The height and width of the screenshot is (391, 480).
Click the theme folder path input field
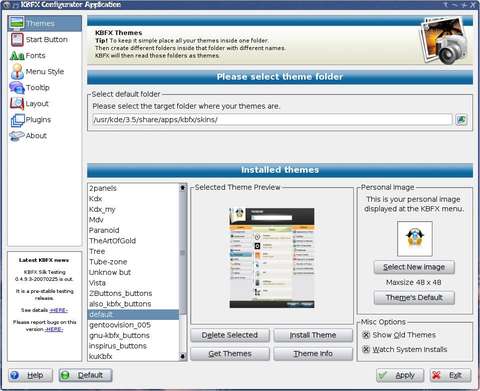tap(272, 120)
